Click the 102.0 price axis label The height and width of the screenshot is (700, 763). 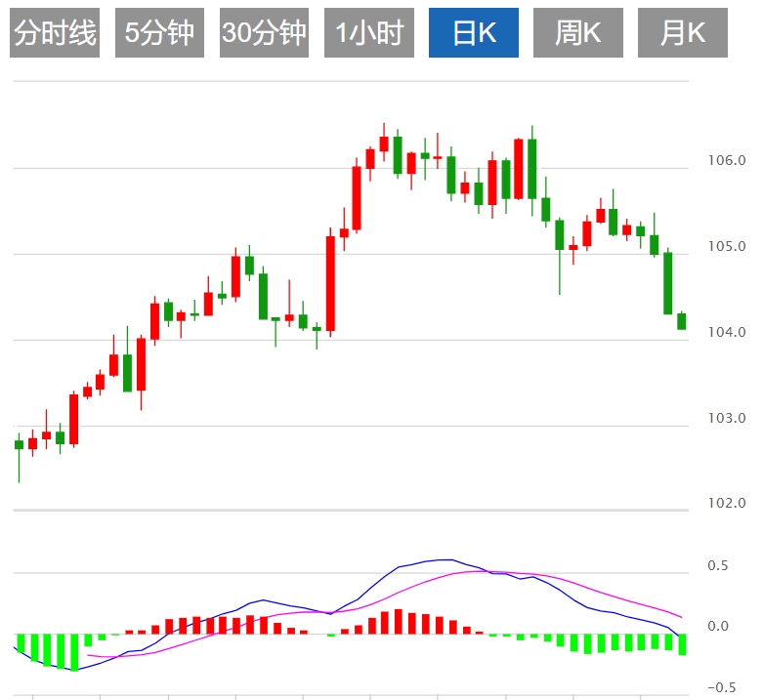[725, 504]
